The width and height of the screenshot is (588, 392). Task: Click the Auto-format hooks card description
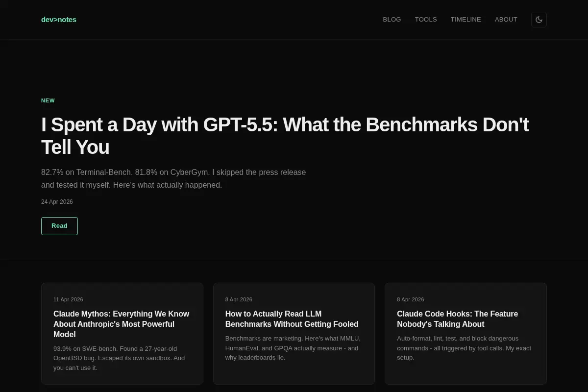pyautogui.click(x=464, y=348)
